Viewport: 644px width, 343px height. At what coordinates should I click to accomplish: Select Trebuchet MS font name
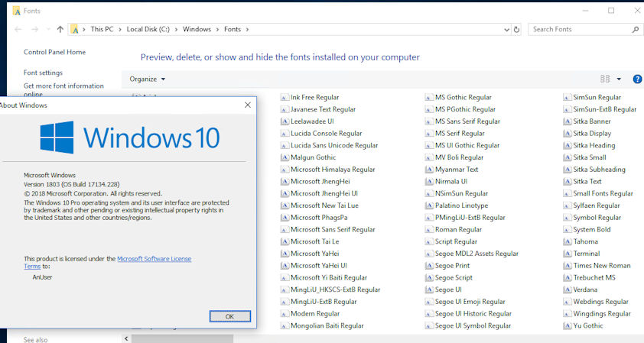(594, 278)
